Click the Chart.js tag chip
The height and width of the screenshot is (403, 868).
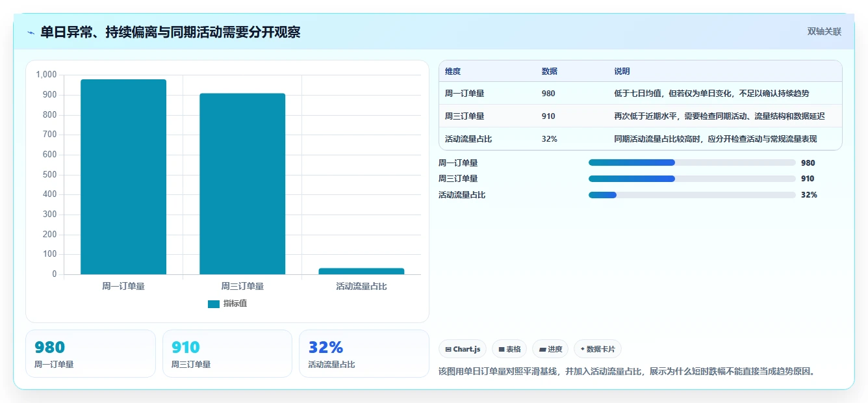pyautogui.click(x=463, y=349)
